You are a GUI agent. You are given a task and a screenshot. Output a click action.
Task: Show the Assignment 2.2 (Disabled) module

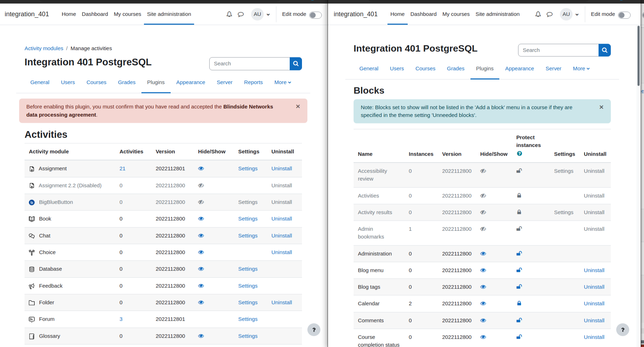[201, 185]
